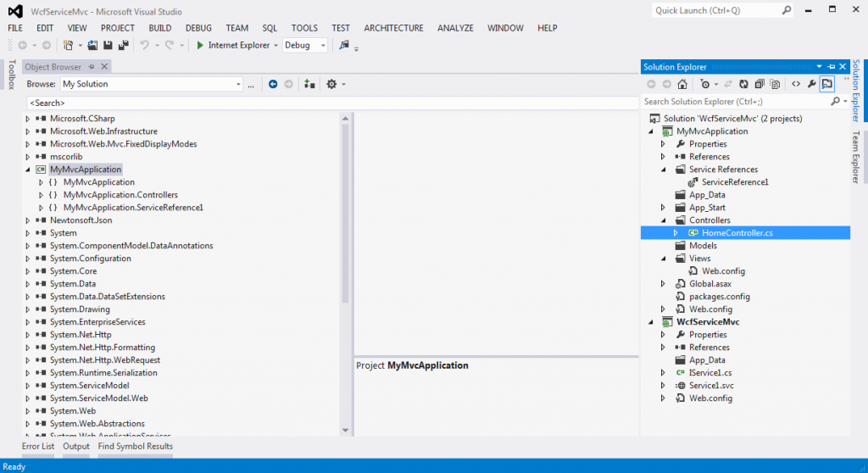Select MyMvcApplication.ServiceReference1 namespace
This screenshot has width=868, height=473.
(x=133, y=208)
